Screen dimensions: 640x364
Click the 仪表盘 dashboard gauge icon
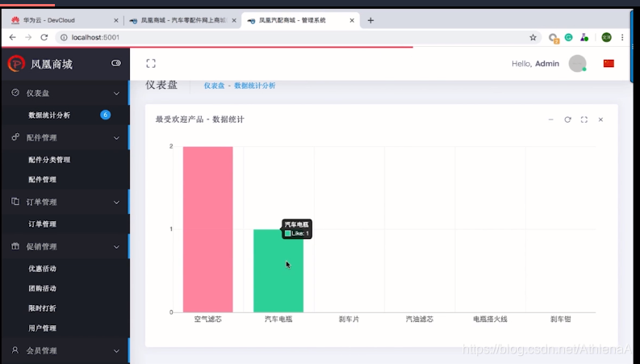coord(15,93)
